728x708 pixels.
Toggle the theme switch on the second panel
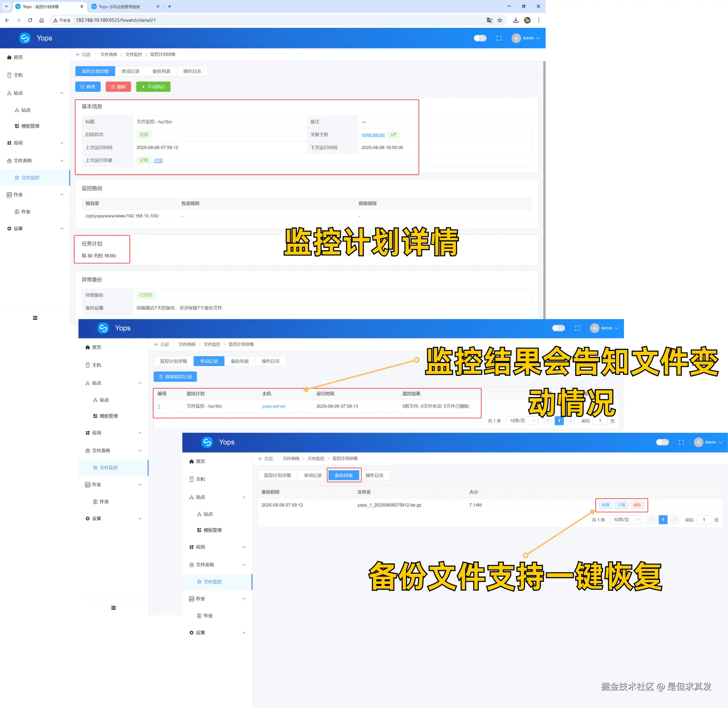tap(558, 328)
